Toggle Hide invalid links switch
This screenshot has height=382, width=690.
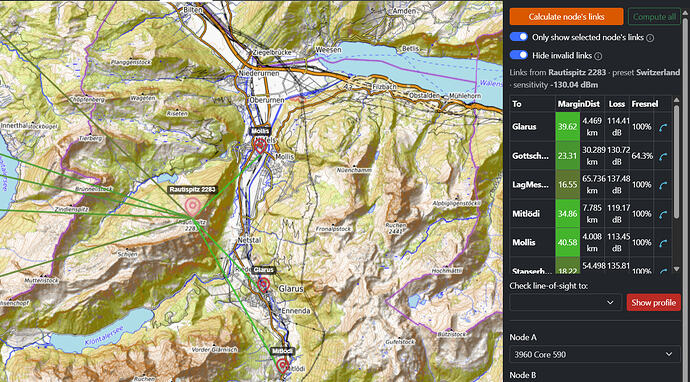pyautogui.click(x=519, y=55)
